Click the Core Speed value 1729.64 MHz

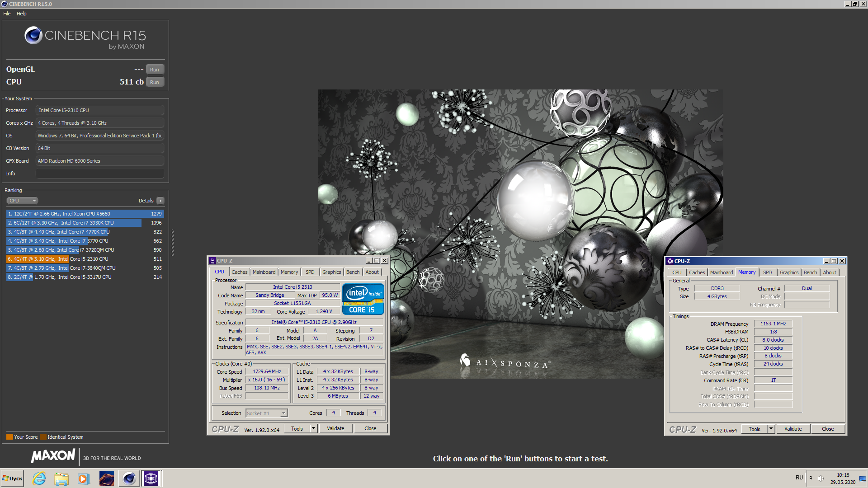267,371
